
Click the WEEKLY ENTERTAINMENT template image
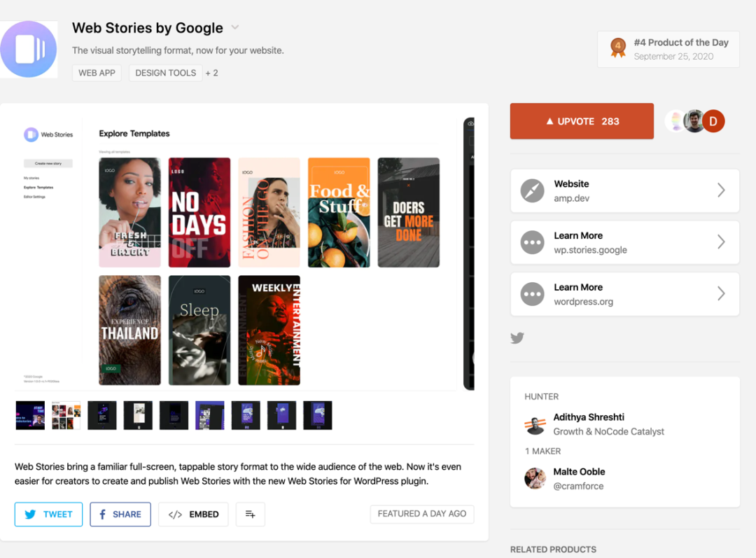(x=269, y=330)
